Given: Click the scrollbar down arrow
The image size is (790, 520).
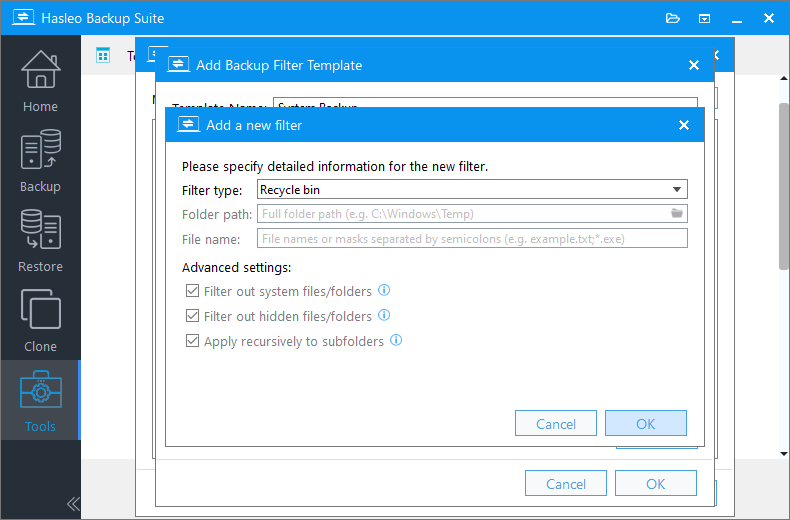Looking at the screenshot, I should (x=784, y=453).
